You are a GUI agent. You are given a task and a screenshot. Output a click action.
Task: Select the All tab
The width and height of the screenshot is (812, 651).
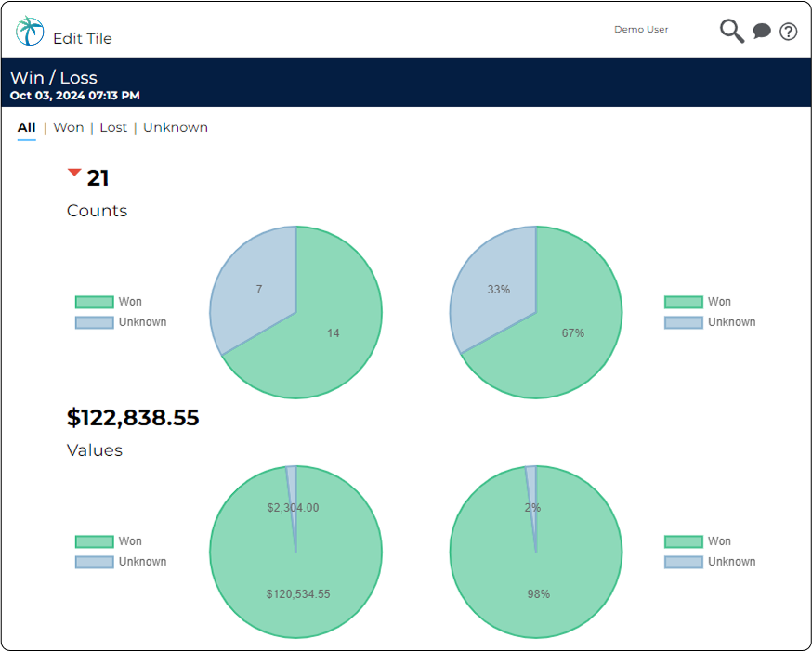coord(26,127)
